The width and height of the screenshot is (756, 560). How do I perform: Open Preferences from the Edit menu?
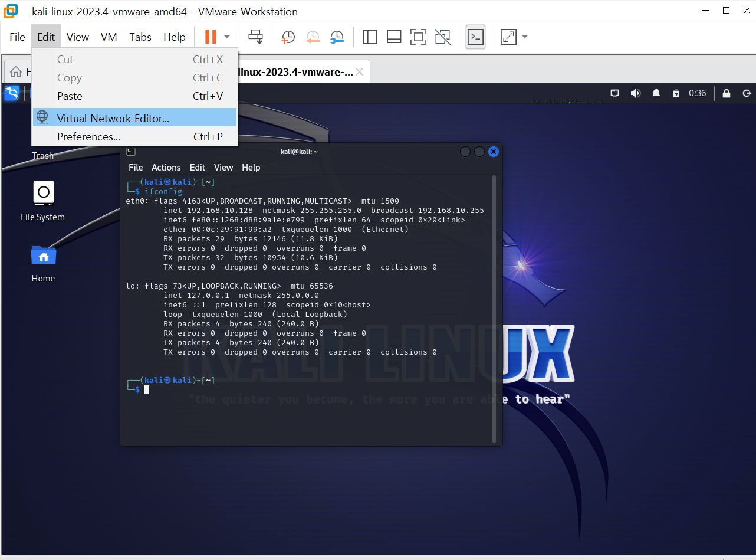135,136
